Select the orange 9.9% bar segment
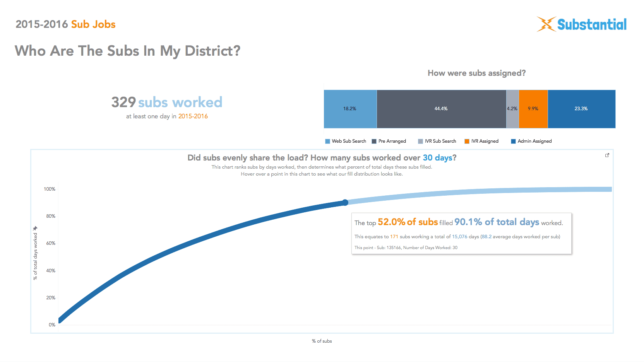 (x=533, y=109)
